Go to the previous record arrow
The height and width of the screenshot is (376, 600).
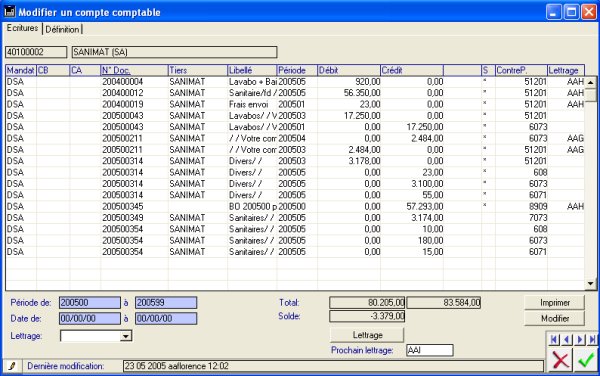[x=567, y=339]
